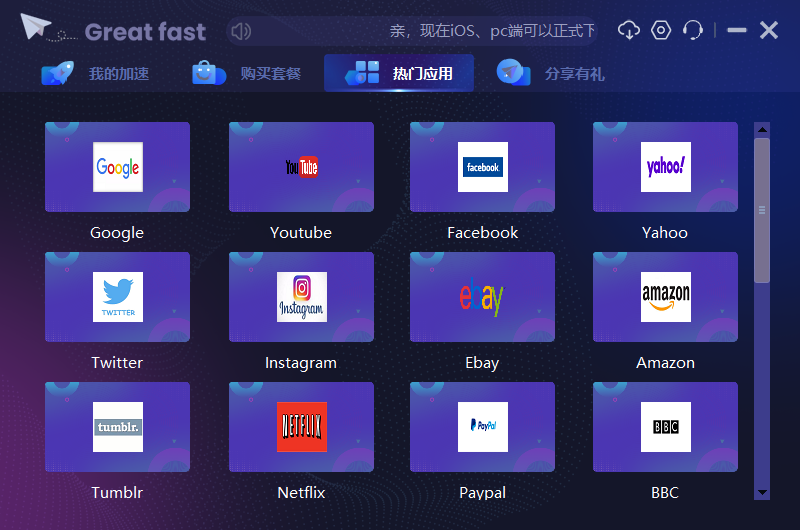Click the Facebook label text

pos(483,233)
